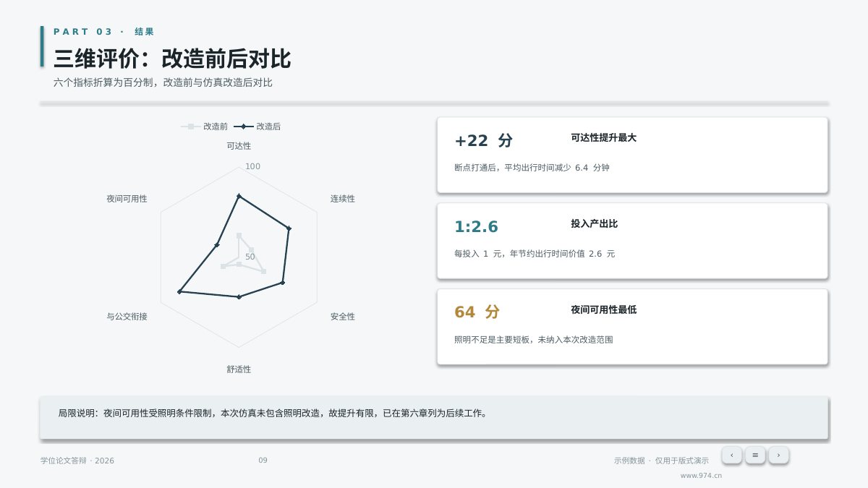Select the 安全性 radar axis label
This screenshot has width=868, height=488.
(x=343, y=317)
